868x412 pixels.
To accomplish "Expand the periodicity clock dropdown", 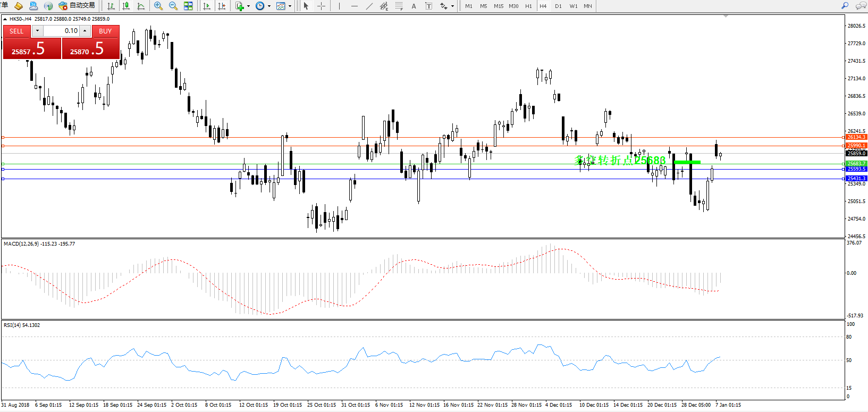I will pyautogui.click(x=269, y=6).
